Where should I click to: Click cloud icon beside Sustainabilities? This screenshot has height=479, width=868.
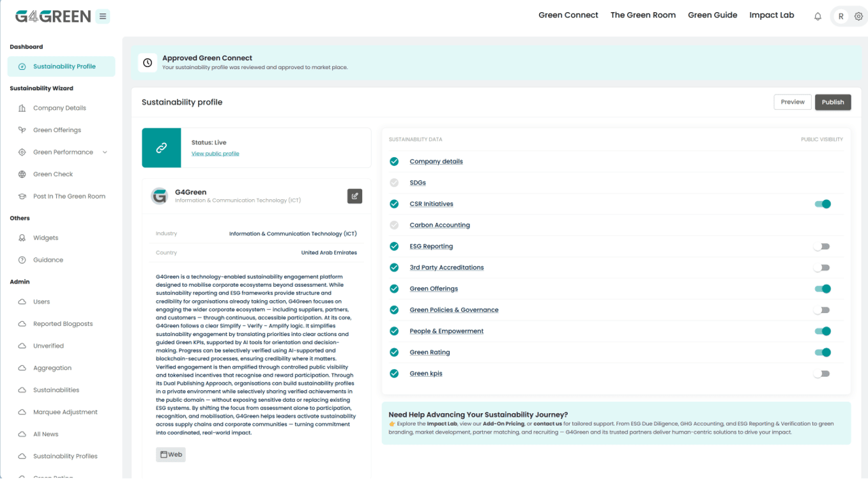pos(22,390)
